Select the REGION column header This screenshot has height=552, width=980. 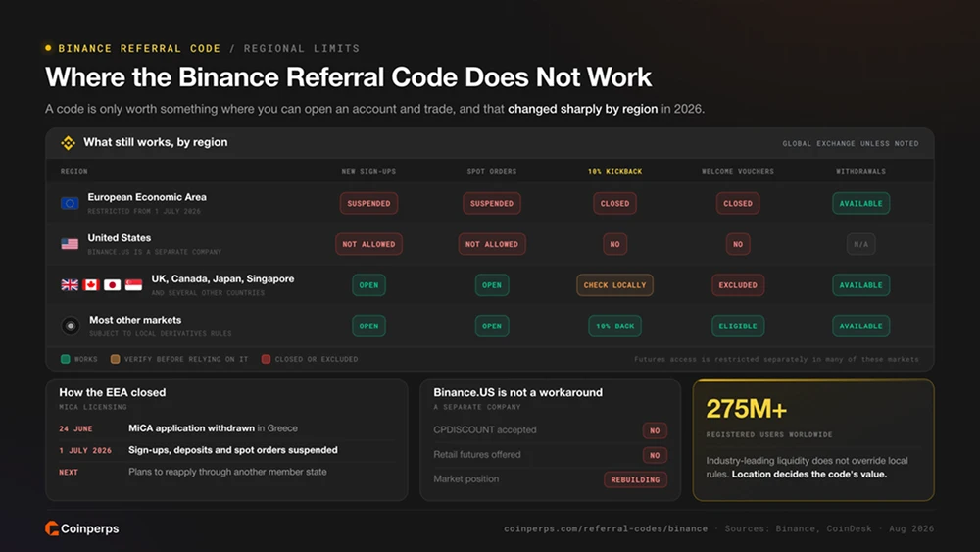pos(74,171)
